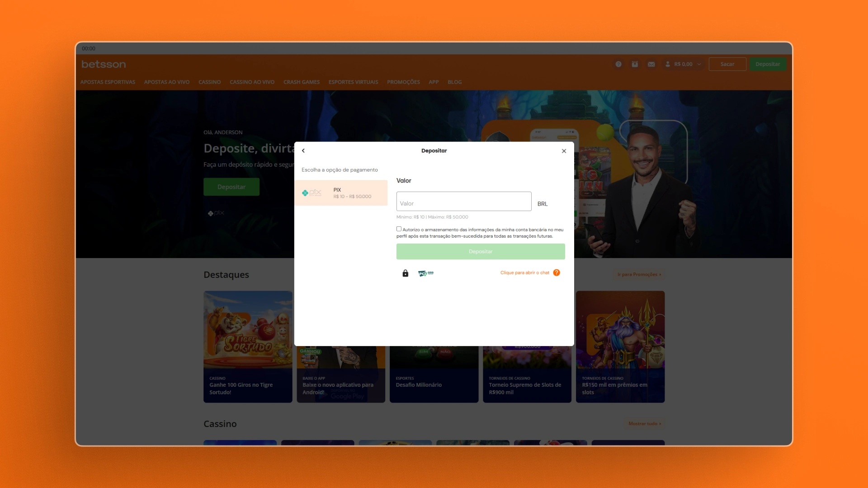Expand the R$ 0,00 account balance dropdown
The image size is (868, 488).
[683, 64]
